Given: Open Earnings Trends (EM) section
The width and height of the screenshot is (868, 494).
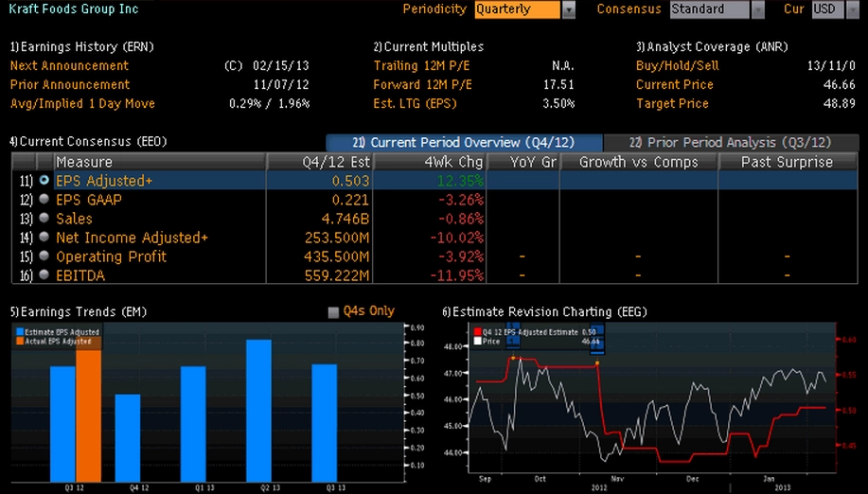Looking at the screenshot, I should [x=78, y=312].
